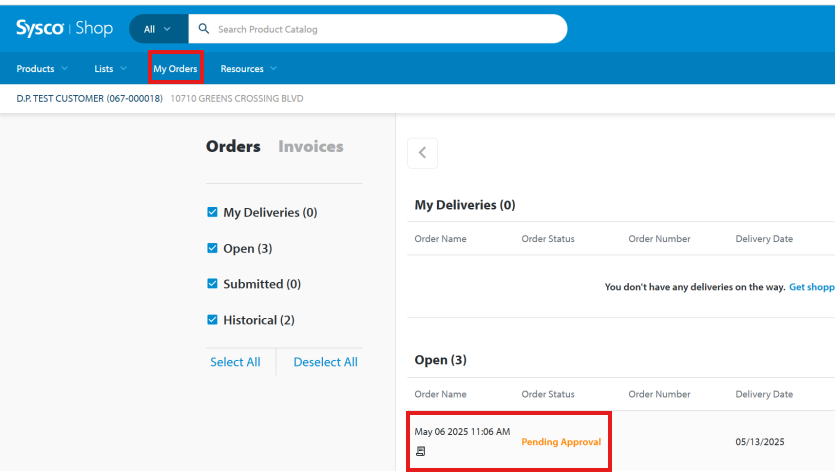835x472 pixels.
Task: Click the Get shopping link
Action: 811,287
